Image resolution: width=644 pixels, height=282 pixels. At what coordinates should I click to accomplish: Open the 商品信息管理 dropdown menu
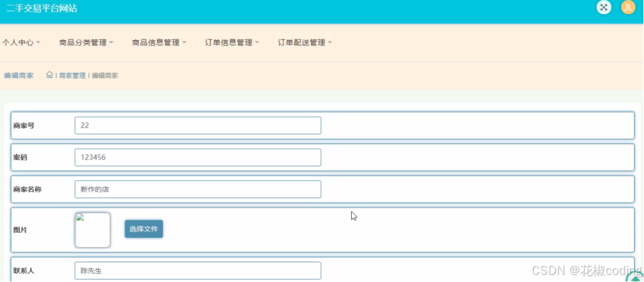tap(159, 42)
